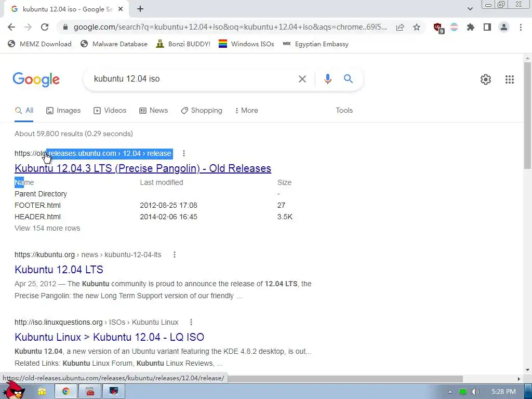The image size is (532, 399).
Task: Click the address bar URL
Action: pos(230,27)
